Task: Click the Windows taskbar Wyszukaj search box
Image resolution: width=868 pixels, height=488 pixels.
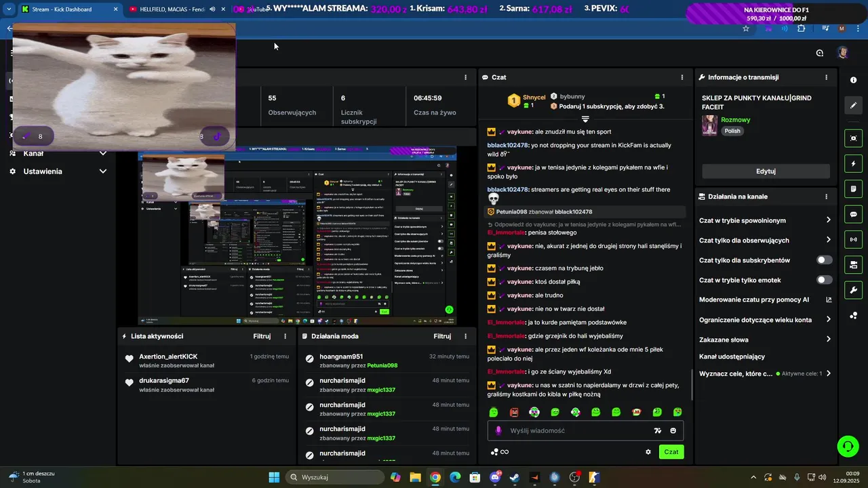Action: tap(335, 477)
